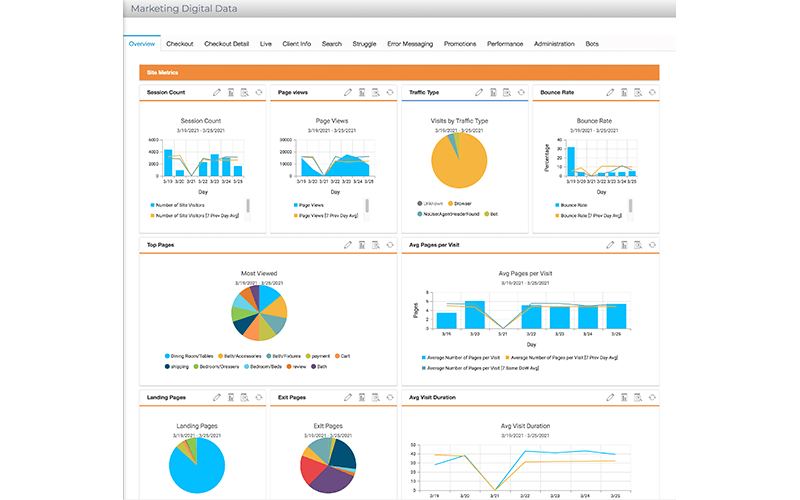Refresh the Page views widget
The width and height of the screenshot is (800, 500).
click(389, 92)
